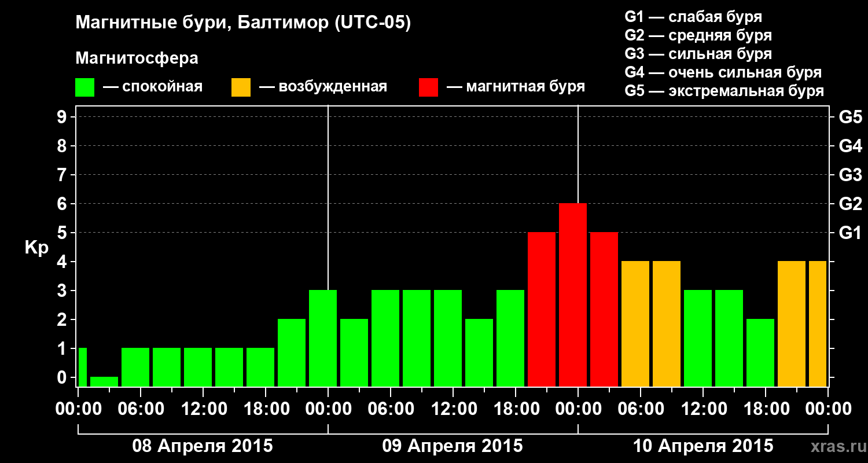The width and height of the screenshot is (868, 463).
Task: Click the red 'магнитная буря' legend swatch
Action: [428, 87]
